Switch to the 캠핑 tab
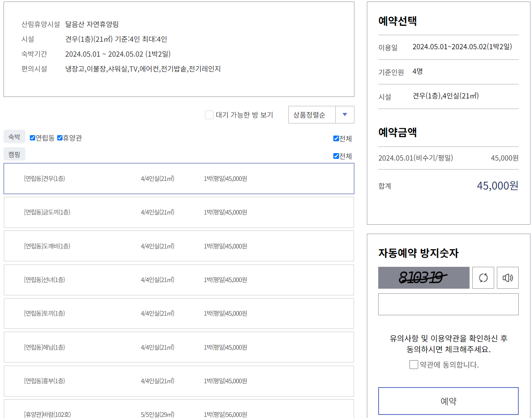Image resolution: width=532 pixels, height=418 pixels. (14, 154)
